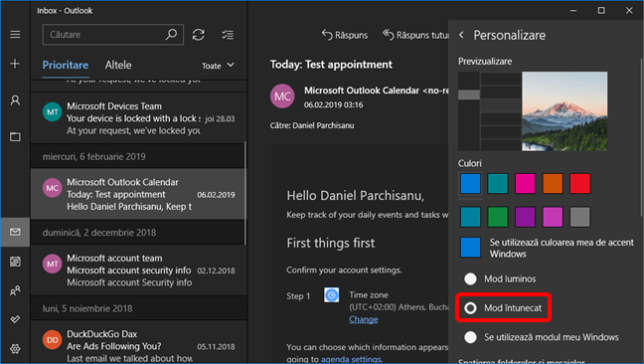Viewport: 644px width, 364px height.
Task: Enter selection mode icon
Action: click(x=228, y=35)
